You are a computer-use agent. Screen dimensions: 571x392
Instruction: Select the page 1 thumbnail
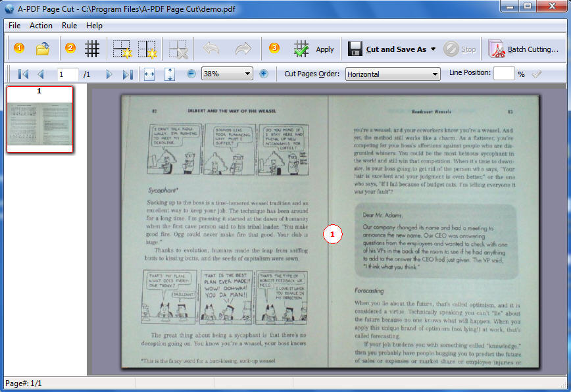tap(39, 119)
